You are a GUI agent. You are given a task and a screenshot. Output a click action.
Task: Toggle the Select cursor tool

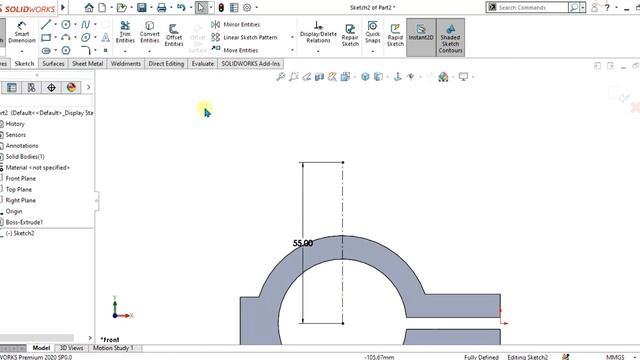tap(201, 7)
